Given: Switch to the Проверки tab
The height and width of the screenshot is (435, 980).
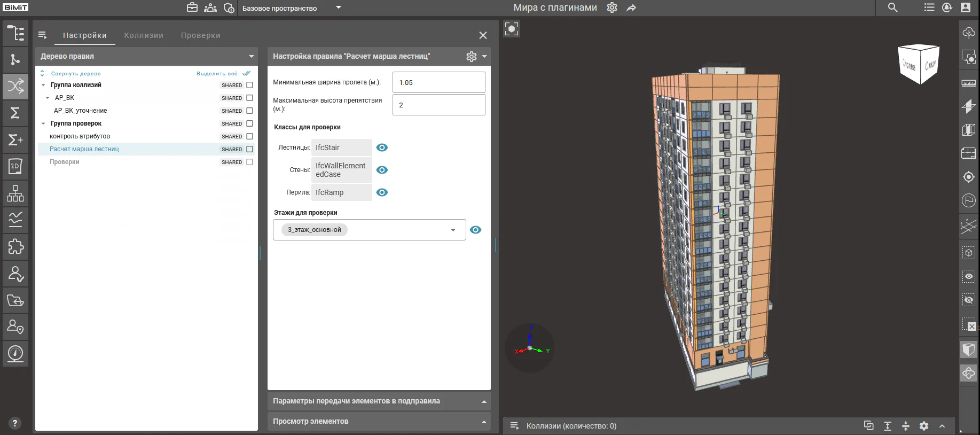Looking at the screenshot, I should pyautogui.click(x=201, y=35).
